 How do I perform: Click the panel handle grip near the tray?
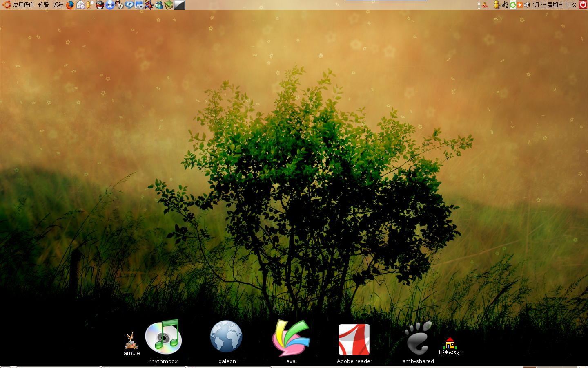(x=479, y=5)
